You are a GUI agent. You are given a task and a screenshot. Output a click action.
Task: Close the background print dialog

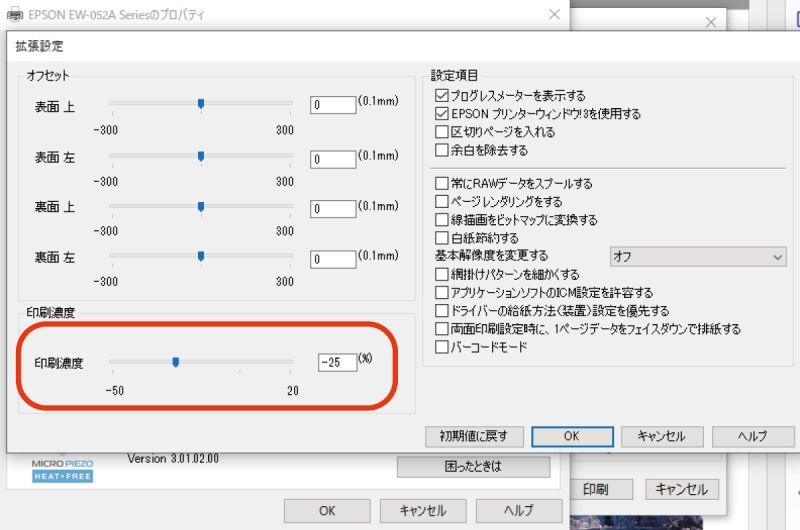(711, 22)
